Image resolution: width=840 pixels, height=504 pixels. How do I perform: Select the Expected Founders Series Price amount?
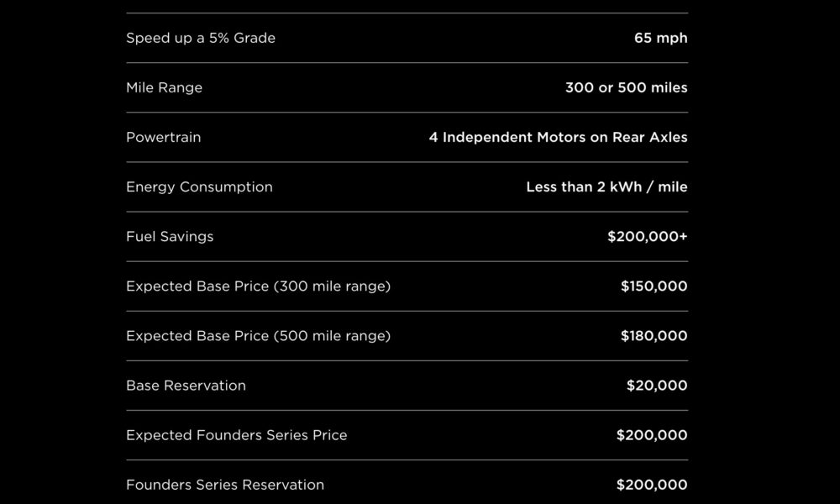coord(652,435)
